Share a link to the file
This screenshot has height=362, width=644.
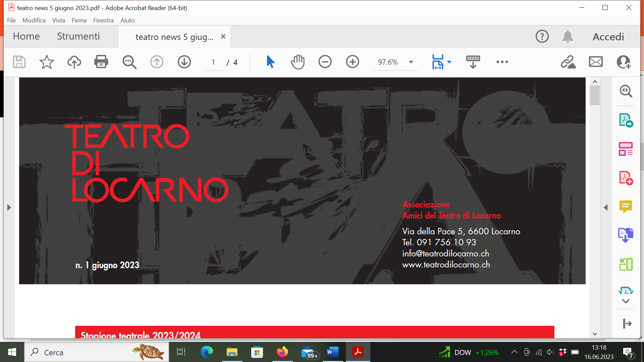568,62
